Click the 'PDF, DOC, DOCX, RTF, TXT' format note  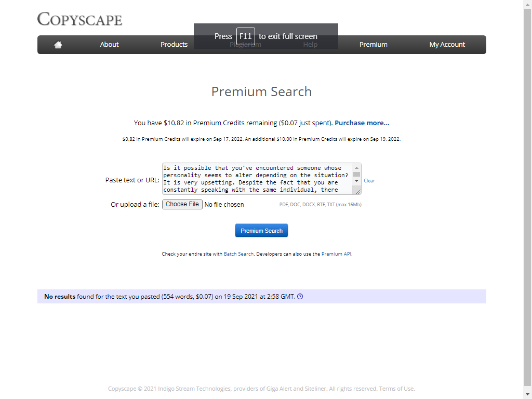(x=320, y=205)
